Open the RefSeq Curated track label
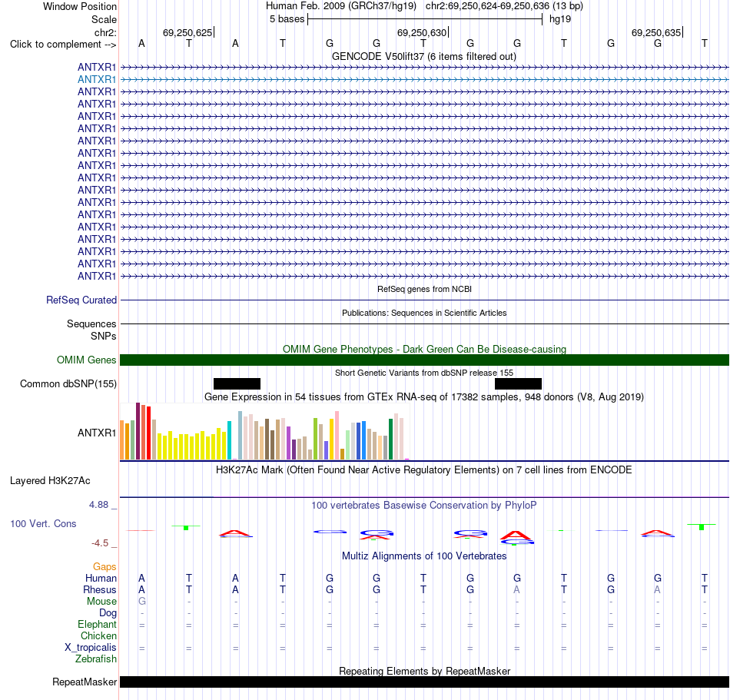The image size is (730, 700). (81, 300)
